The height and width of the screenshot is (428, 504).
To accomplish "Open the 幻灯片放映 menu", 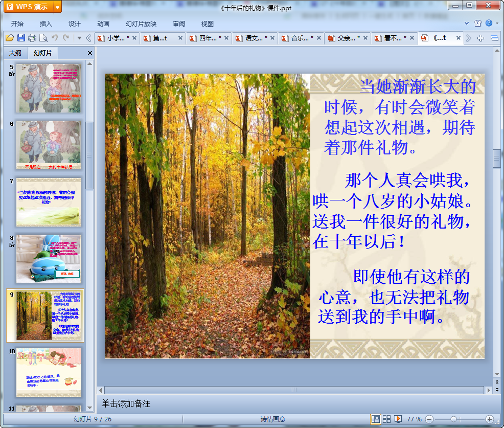I will pyautogui.click(x=141, y=24).
